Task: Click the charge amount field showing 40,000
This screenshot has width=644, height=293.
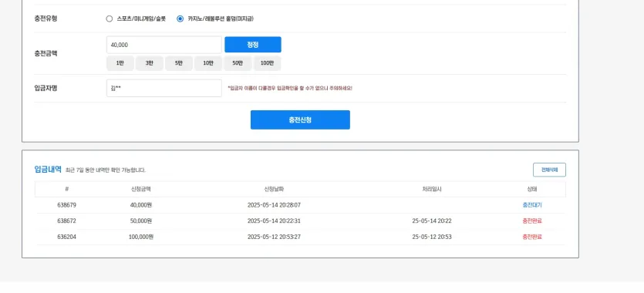Action: 164,45
